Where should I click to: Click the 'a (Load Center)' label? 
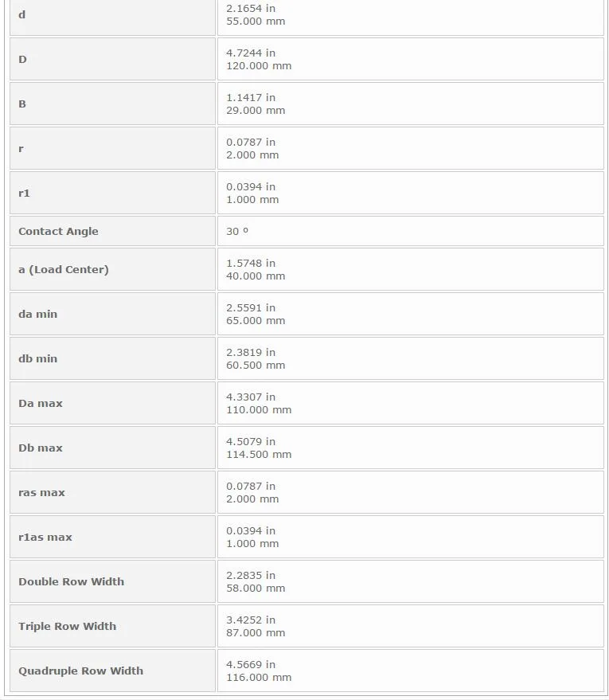click(64, 270)
